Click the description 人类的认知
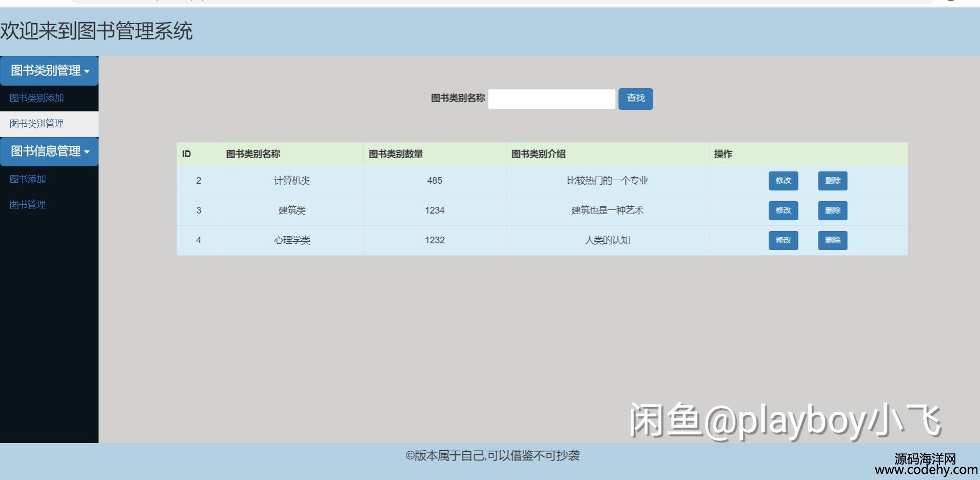 [607, 240]
